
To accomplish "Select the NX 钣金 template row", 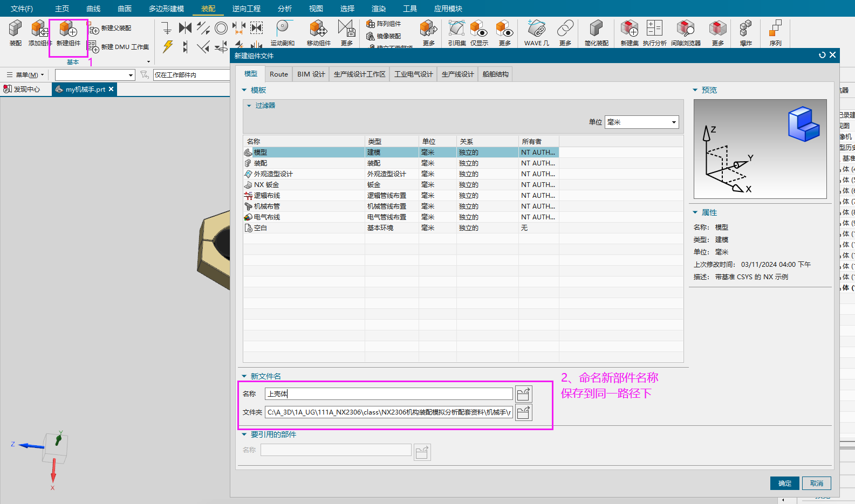I will pos(401,185).
